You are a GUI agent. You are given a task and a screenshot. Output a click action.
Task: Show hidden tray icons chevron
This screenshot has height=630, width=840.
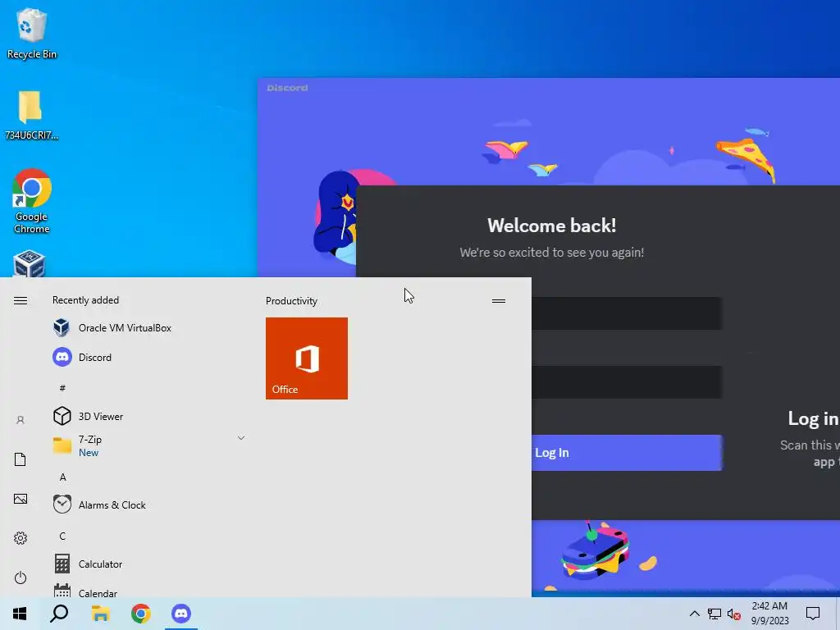click(x=694, y=614)
